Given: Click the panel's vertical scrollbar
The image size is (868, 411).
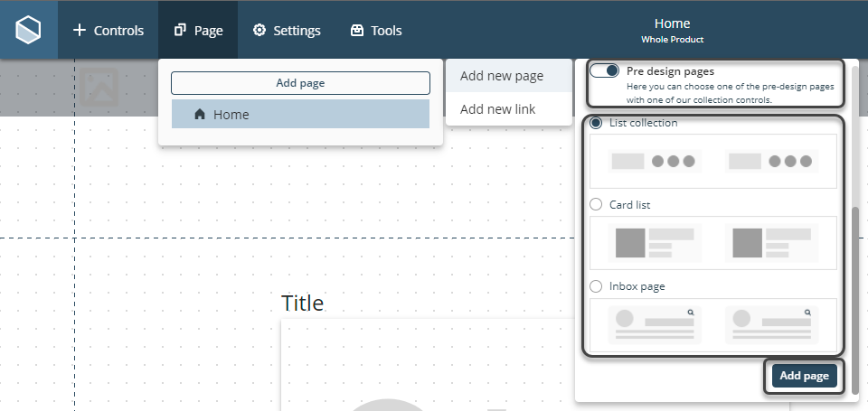Looking at the screenshot, I should pyautogui.click(x=856, y=300).
